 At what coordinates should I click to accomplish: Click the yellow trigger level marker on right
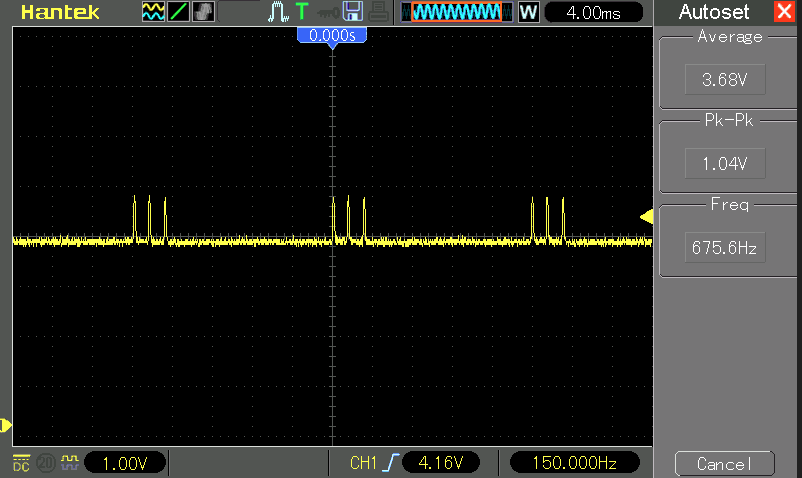coord(647,217)
